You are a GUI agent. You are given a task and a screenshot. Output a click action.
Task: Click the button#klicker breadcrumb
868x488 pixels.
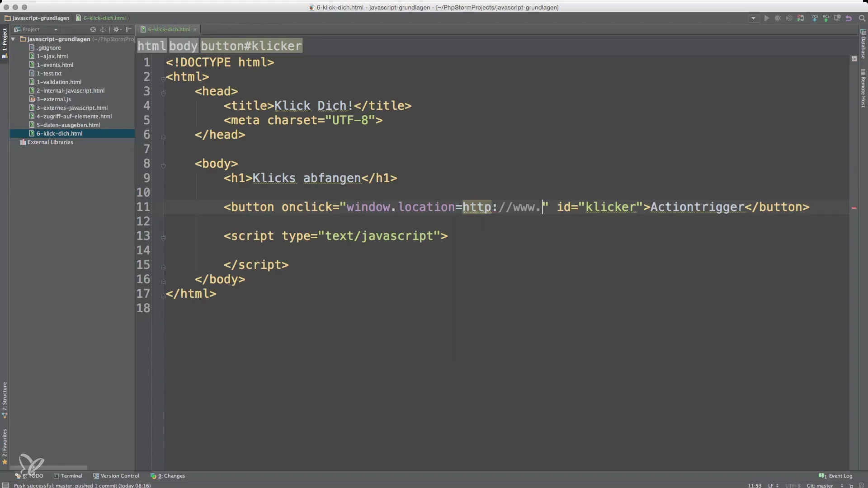(251, 46)
